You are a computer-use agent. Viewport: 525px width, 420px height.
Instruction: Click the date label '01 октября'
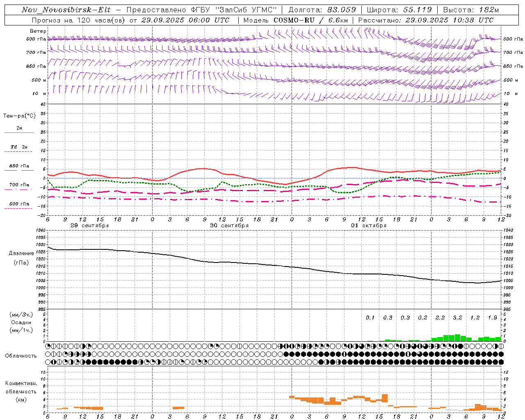369,226
